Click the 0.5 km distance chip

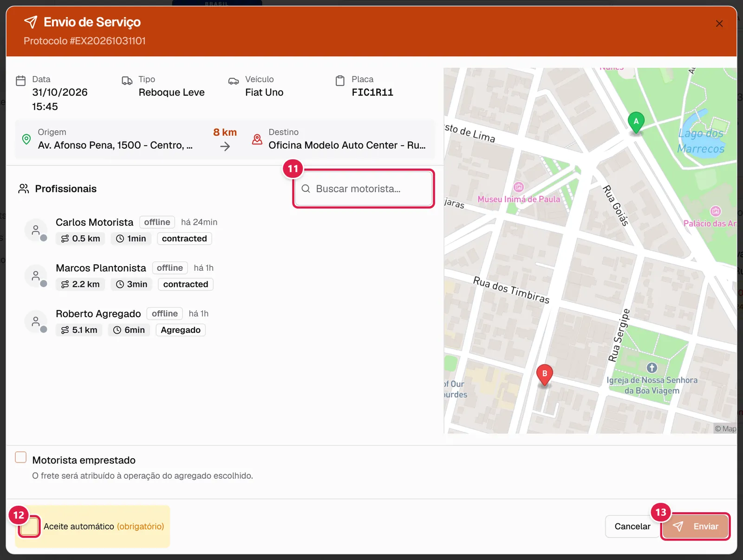(x=80, y=238)
